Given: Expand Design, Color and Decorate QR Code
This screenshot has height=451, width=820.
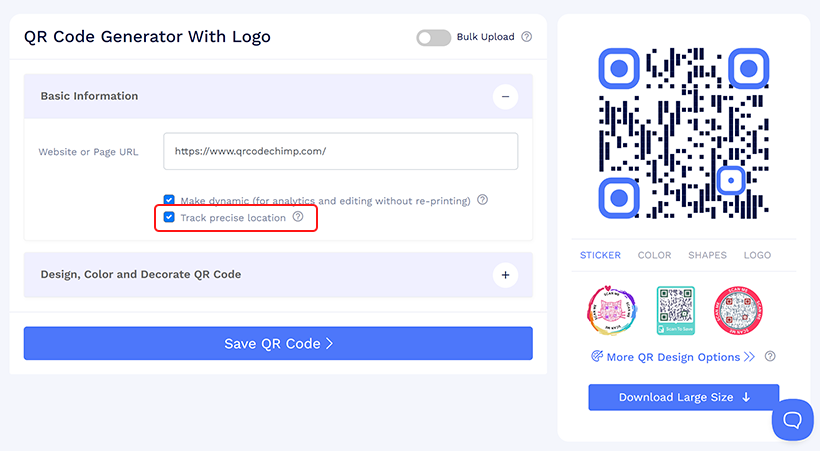Looking at the screenshot, I should (505, 275).
